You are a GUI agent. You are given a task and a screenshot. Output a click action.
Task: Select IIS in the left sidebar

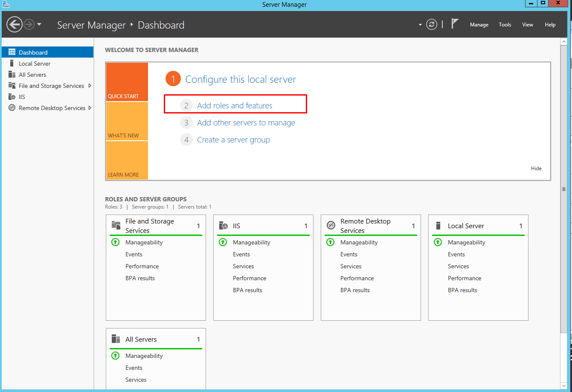[x=48, y=97]
